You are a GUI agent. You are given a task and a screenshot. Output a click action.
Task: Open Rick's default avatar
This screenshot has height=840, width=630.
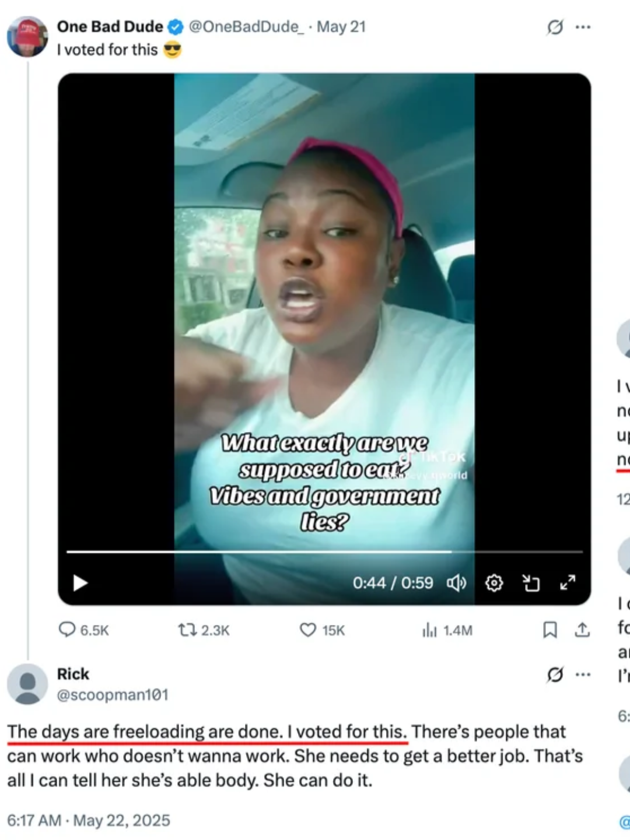coord(27,684)
